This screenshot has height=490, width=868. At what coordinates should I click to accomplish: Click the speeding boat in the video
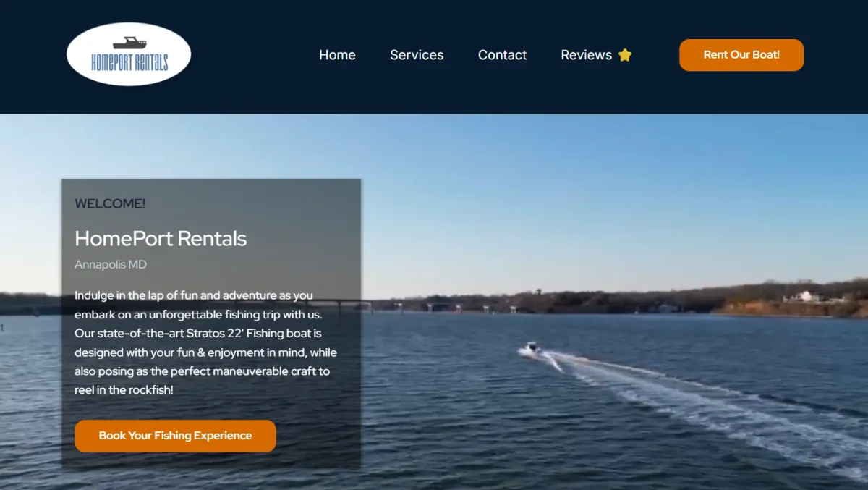tap(530, 348)
